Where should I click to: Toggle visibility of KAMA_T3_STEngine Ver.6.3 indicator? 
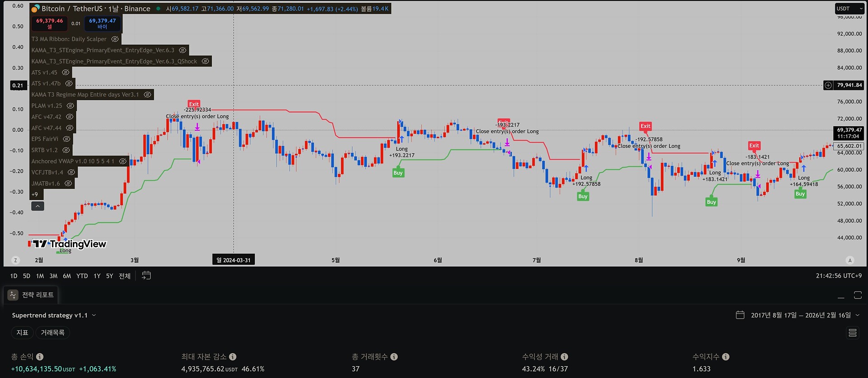point(183,50)
